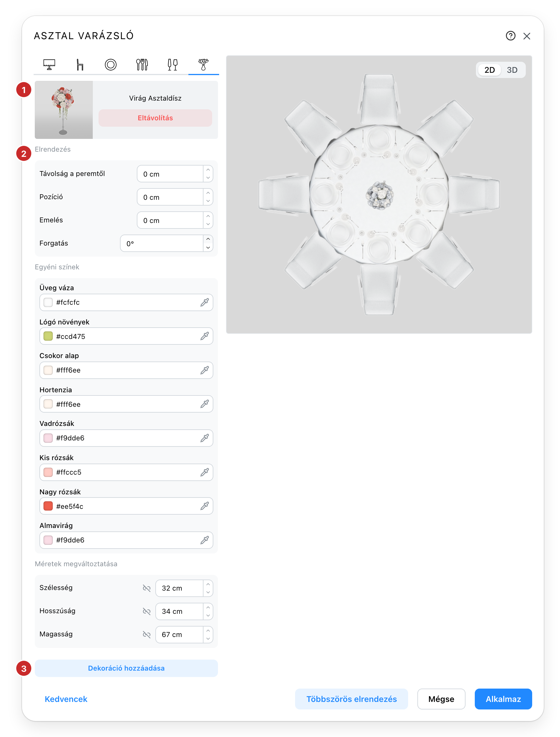Viewport: 560px width, 737px height.
Task: Toggle aspect lock for Magasság
Action: 147,634
